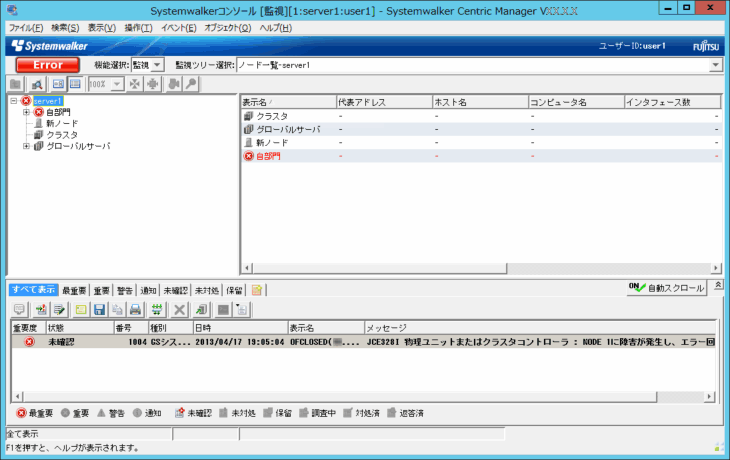Click the copy icon in event toolbar
The width and height of the screenshot is (730, 460).
117,310
